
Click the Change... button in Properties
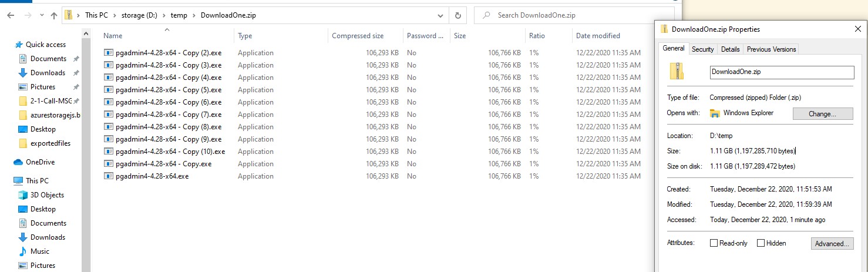click(x=822, y=113)
